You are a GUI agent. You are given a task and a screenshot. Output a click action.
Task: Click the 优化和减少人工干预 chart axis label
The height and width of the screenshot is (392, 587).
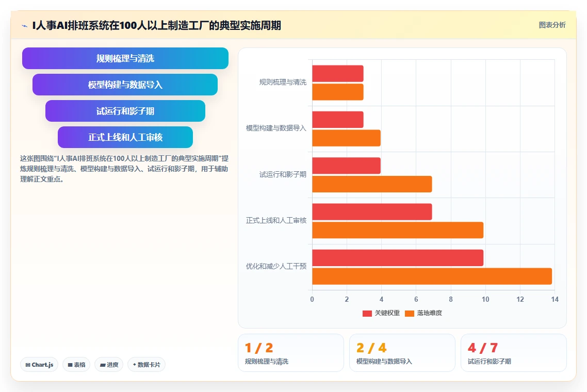coord(276,266)
